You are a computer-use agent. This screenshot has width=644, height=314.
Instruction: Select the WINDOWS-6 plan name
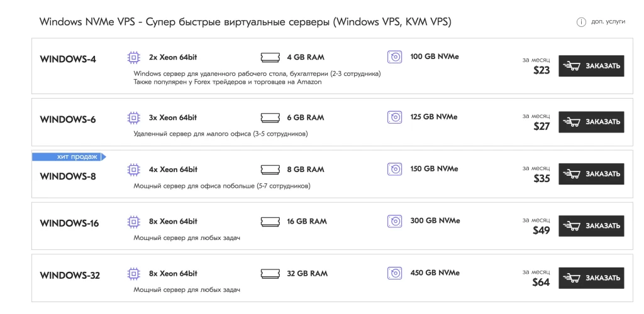click(68, 119)
